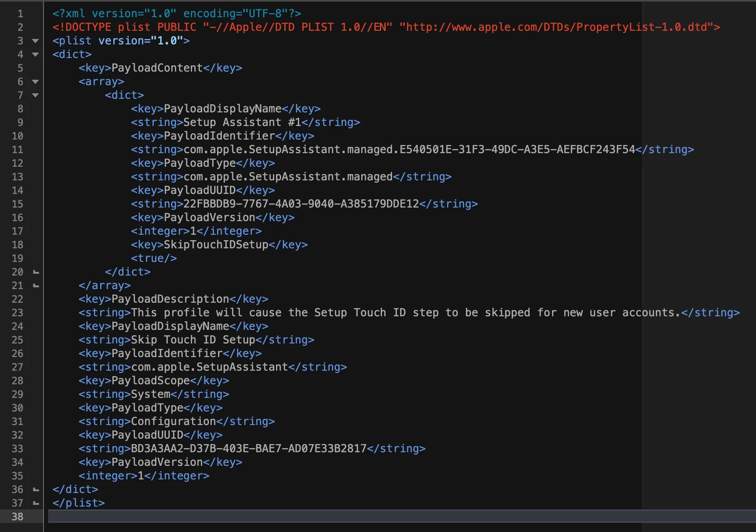756x532 pixels.
Task: Click the fold end marker on line 36
Action: pyautogui.click(x=36, y=490)
